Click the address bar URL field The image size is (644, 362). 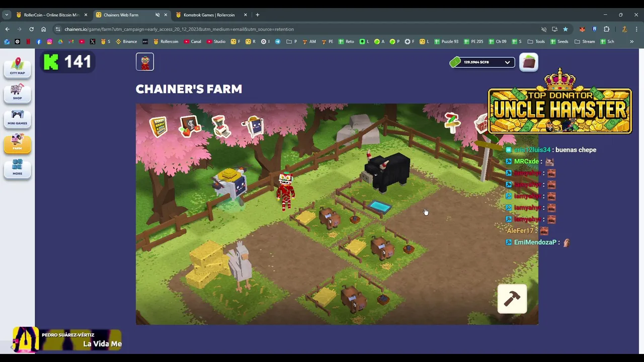coord(302,29)
